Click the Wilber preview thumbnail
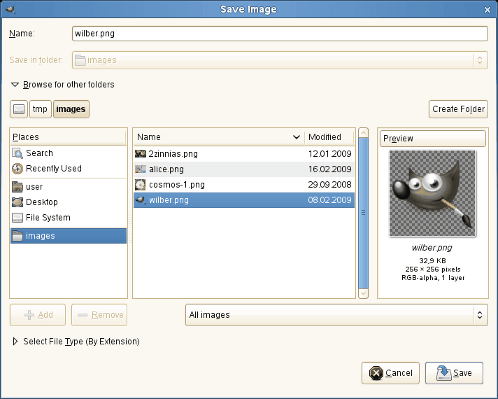Viewport: 498px width, 399px height. coord(433,193)
